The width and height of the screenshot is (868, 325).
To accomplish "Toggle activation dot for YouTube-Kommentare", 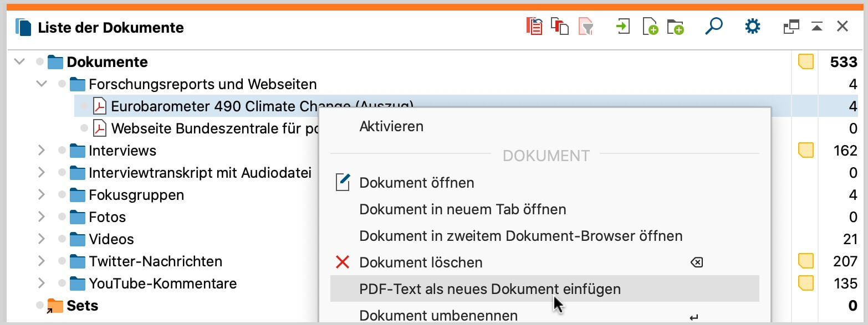I will pyautogui.click(x=62, y=283).
